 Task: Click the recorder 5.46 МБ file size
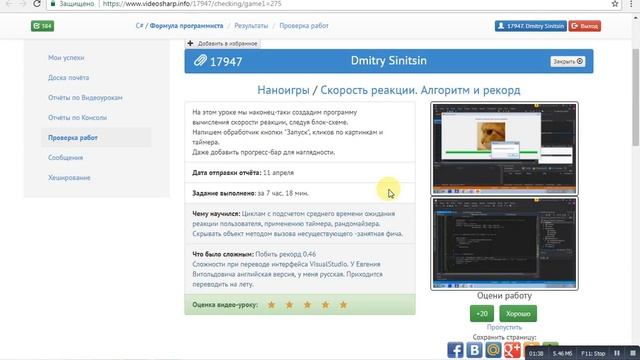(562, 353)
